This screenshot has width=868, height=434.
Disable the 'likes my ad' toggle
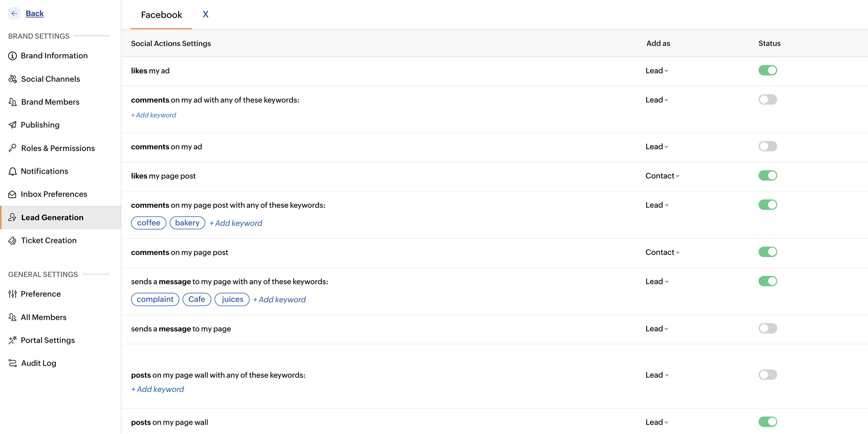click(767, 70)
